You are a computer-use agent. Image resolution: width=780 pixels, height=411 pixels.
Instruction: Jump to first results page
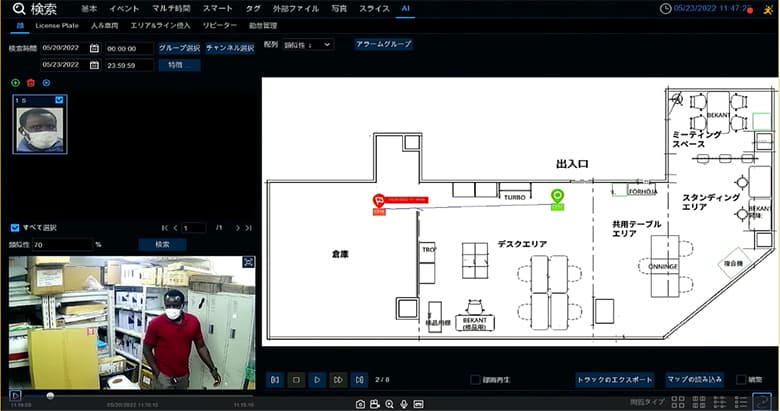tap(165, 228)
